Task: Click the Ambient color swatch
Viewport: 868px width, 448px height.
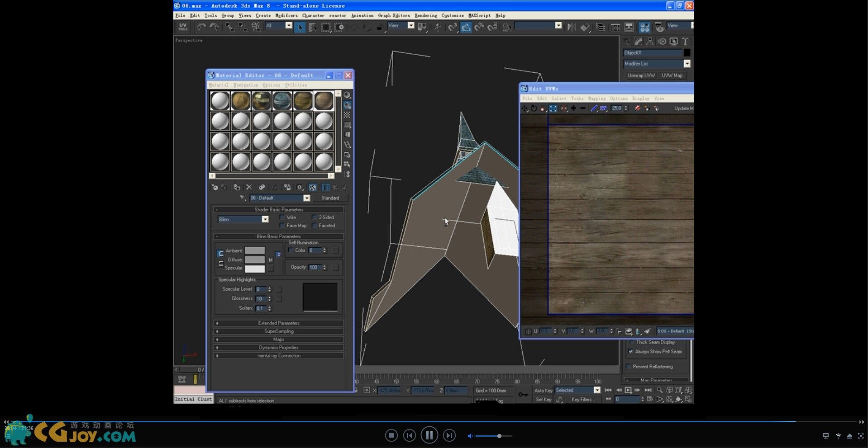Action: click(x=255, y=250)
